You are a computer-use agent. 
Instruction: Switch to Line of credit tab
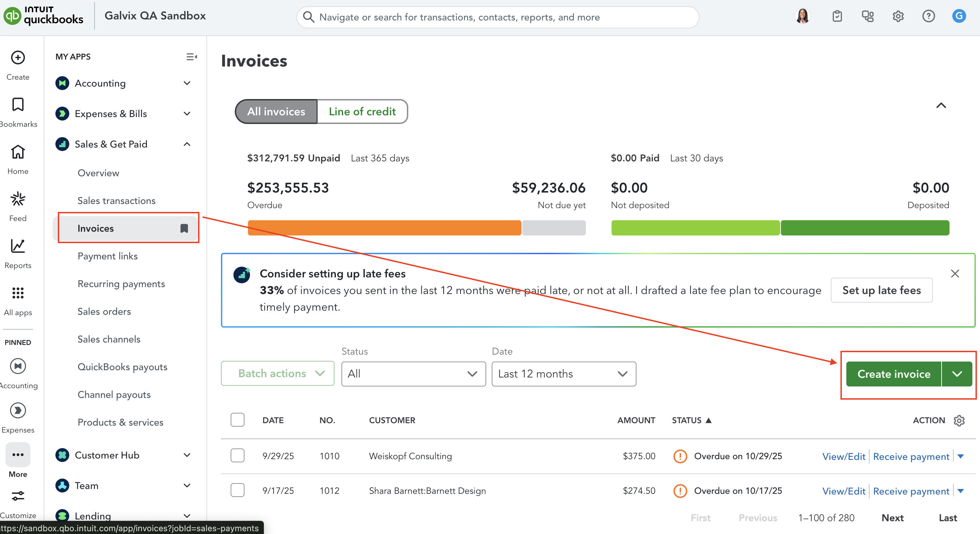pyautogui.click(x=362, y=112)
